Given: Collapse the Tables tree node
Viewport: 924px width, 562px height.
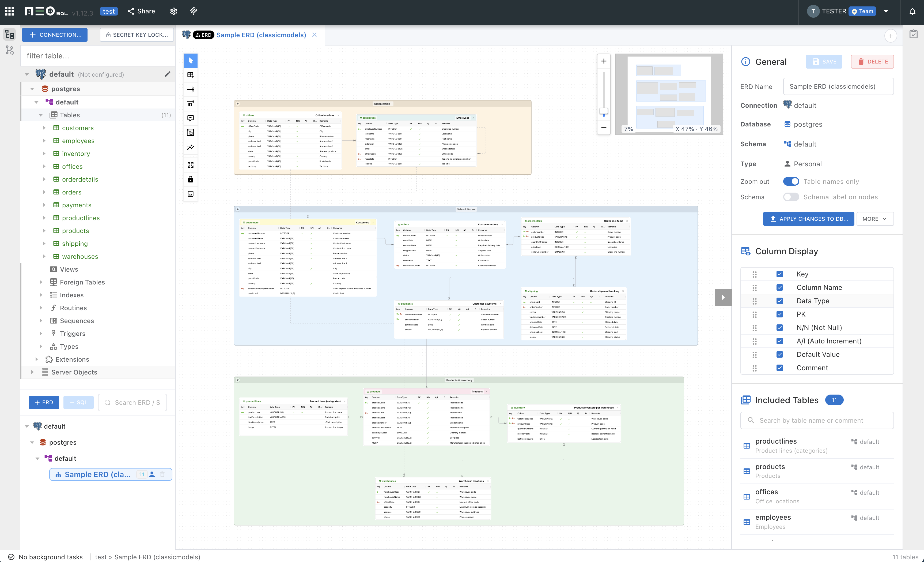Looking at the screenshot, I should (40, 115).
